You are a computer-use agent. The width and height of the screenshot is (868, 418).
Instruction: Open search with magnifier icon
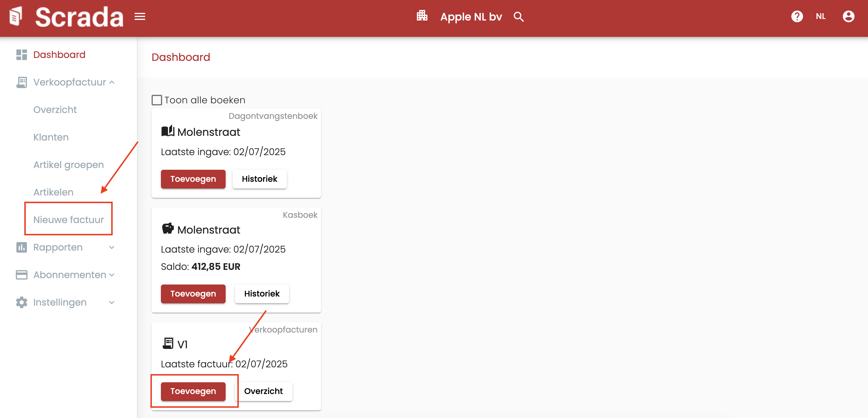click(x=519, y=17)
